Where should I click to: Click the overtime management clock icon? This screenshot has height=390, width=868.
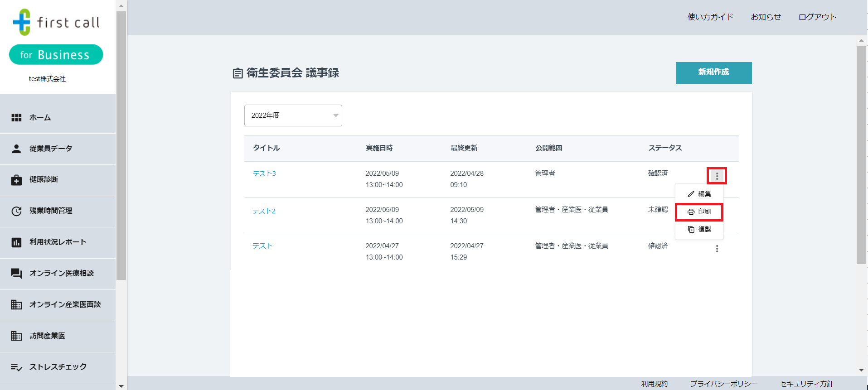16,211
